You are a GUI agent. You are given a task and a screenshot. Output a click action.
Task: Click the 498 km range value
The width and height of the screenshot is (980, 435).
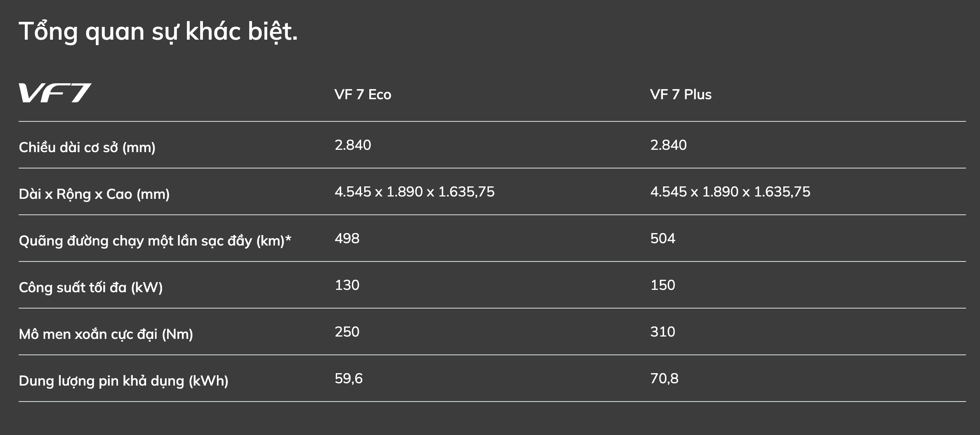[x=347, y=239]
